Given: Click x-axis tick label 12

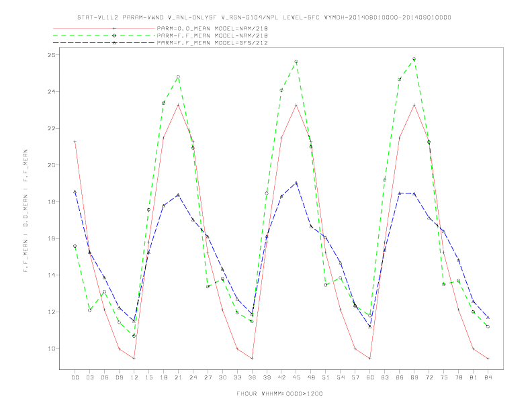Looking at the screenshot, I should tap(134, 377).
